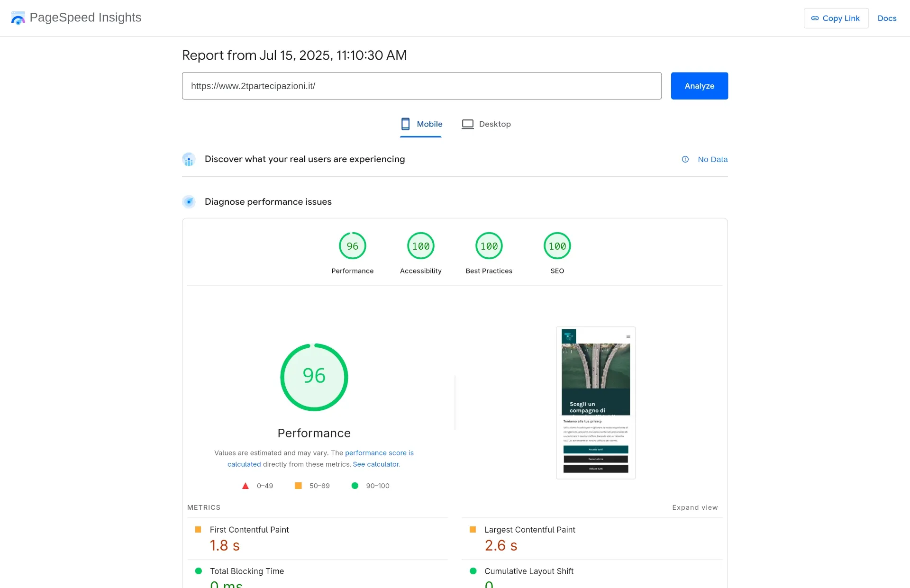Open the See calculator link

376,464
